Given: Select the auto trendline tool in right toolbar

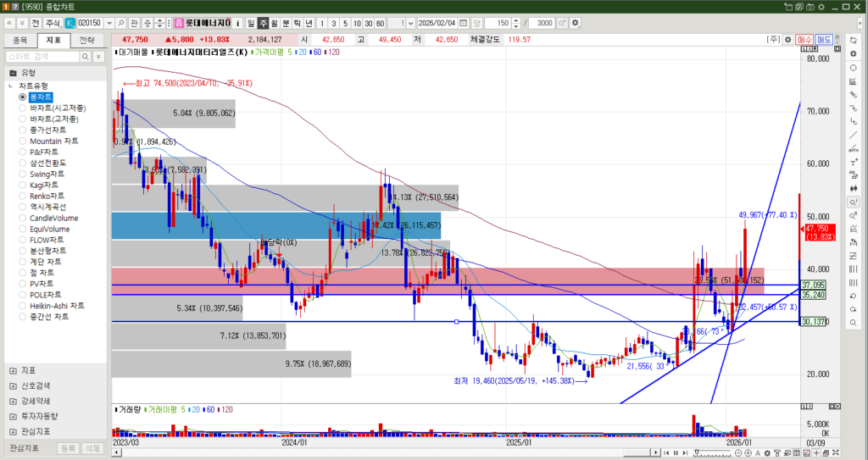Looking at the screenshot, I should pos(852,147).
